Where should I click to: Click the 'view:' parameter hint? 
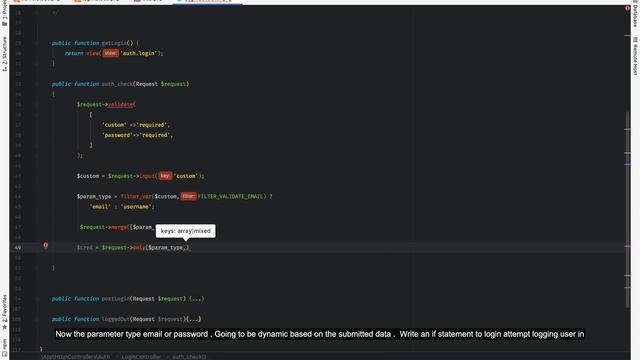pos(110,53)
